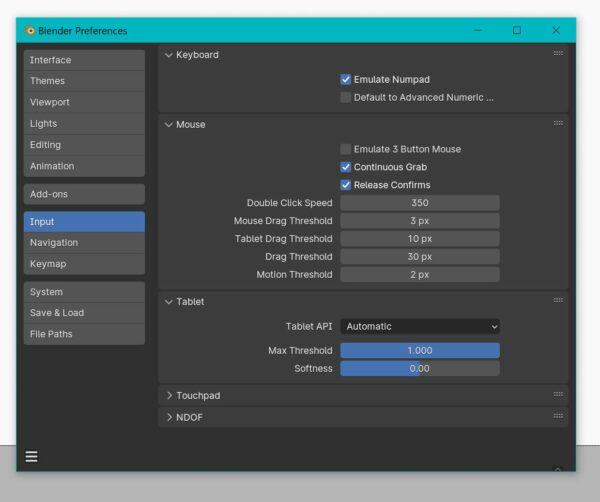Open the Add-ons tab

[84, 194]
